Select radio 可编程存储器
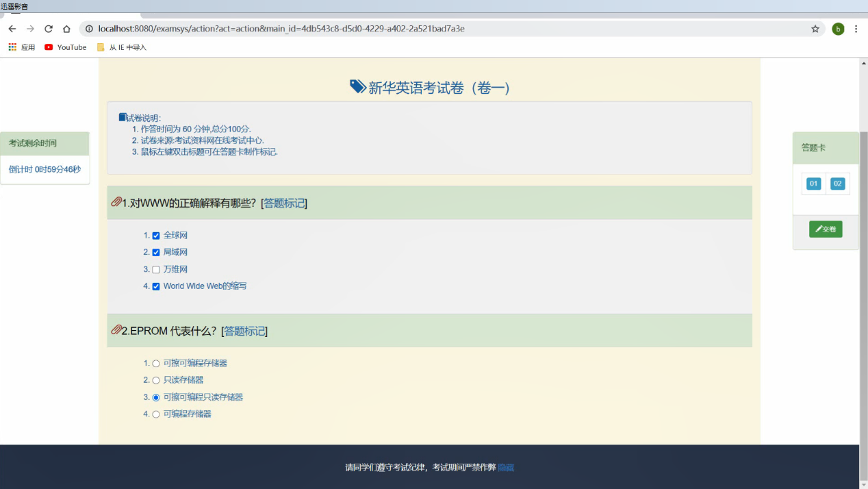 point(156,414)
